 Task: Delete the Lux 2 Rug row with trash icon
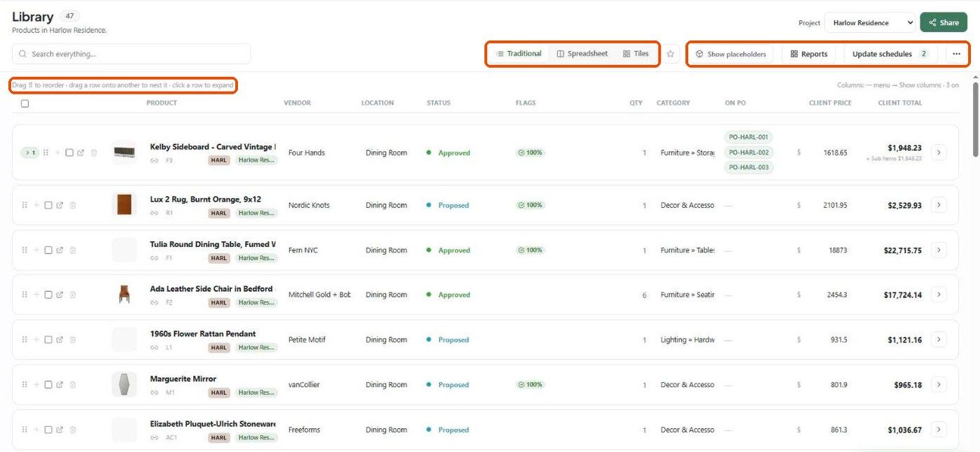coord(73,205)
